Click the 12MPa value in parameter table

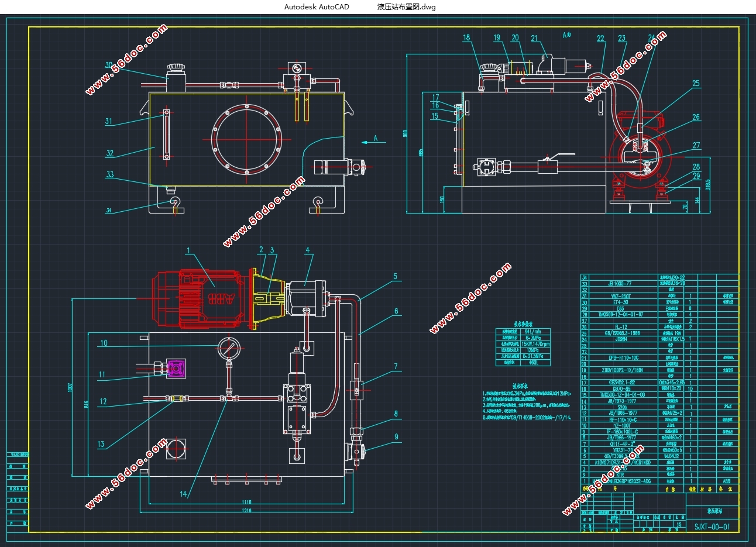pyautogui.click(x=532, y=350)
